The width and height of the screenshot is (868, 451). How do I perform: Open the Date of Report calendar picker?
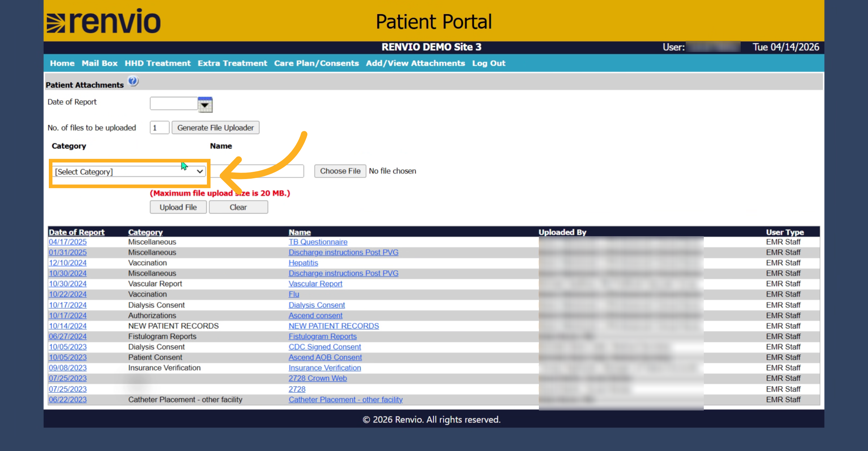[x=205, y=105]
